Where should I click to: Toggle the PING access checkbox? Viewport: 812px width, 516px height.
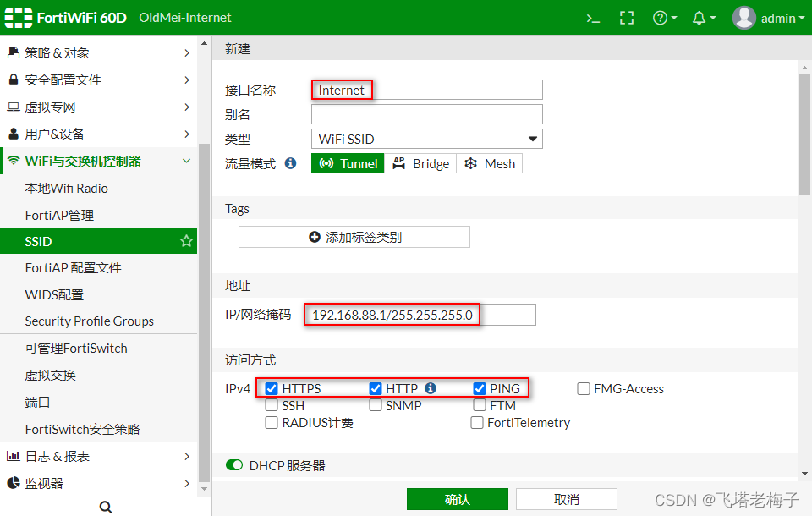(480, 388)
